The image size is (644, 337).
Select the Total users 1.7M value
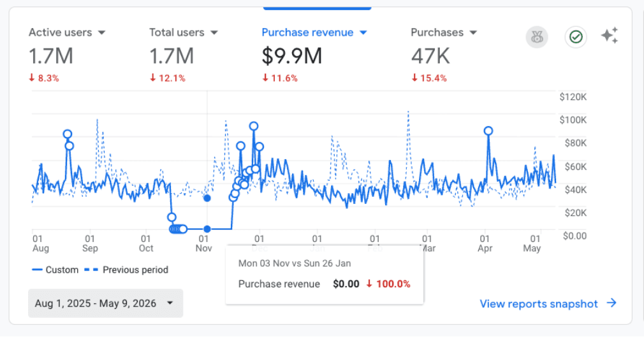(172, 56)
